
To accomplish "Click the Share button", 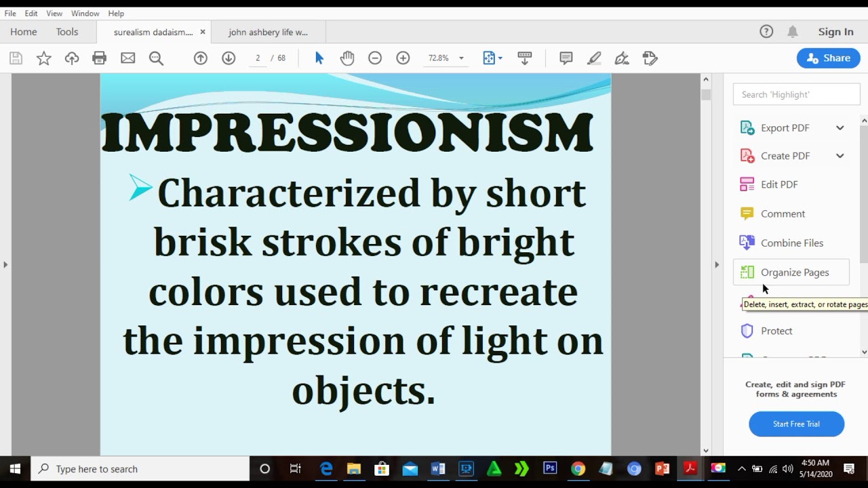I will (829, 58).
